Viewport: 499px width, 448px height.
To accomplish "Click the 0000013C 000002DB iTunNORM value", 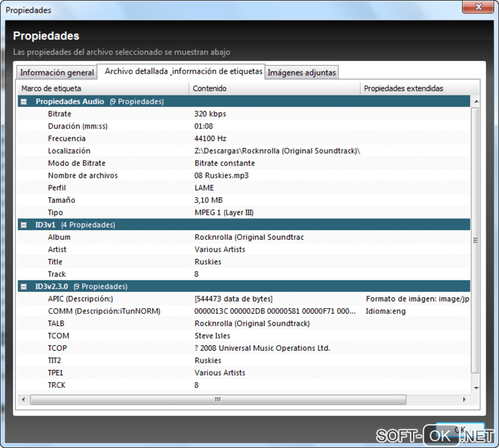I will (275, 311).
